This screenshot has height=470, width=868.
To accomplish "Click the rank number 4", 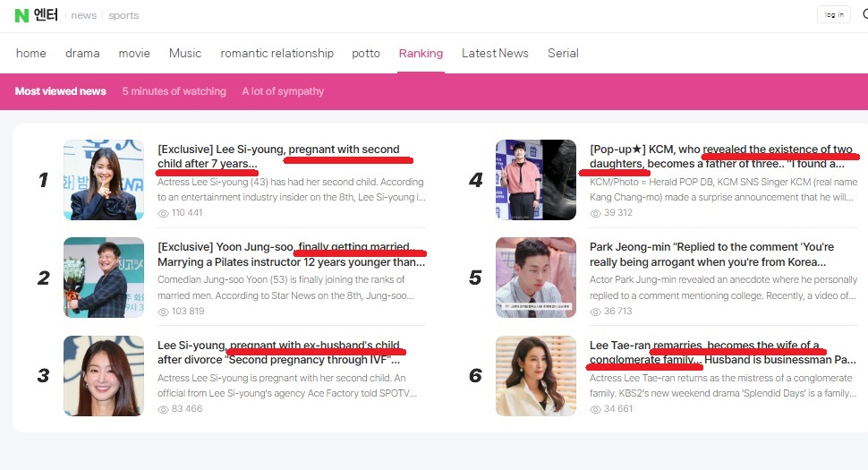I will [x=475, y=180].
